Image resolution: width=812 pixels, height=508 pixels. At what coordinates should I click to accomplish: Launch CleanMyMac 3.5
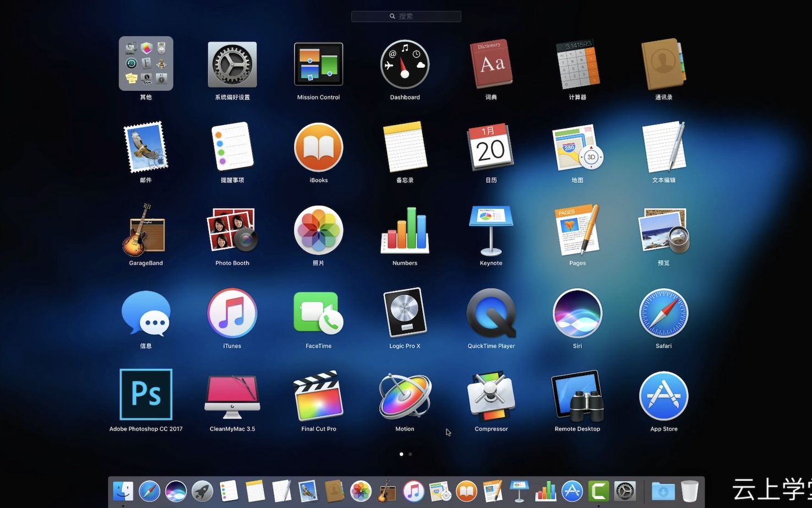click(x=232, y=396)
